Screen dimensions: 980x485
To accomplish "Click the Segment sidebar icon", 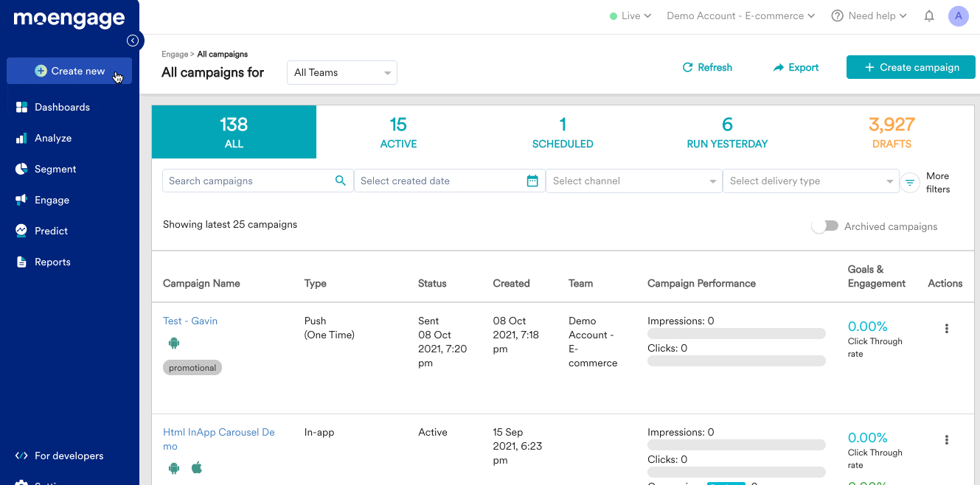I will pyautogui.click(x=21, y=169).
